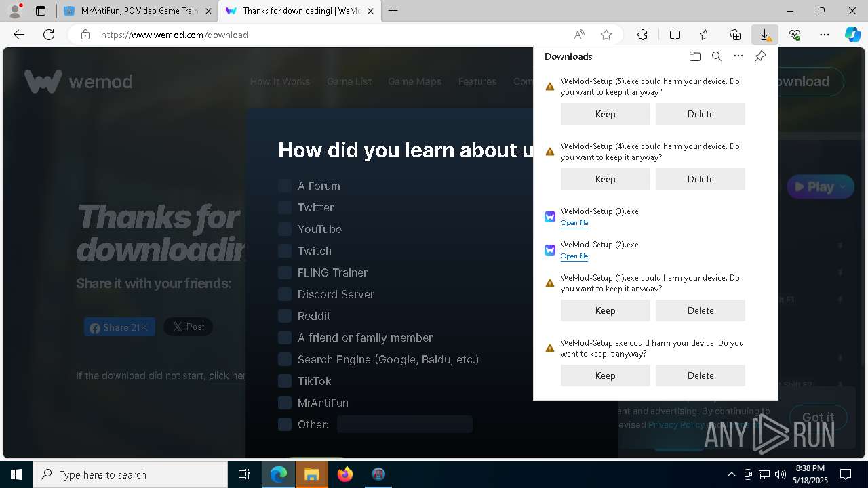Click the browser Downloads toolbar icon
This screenshot has width=868, height=488.
(765, 35)
